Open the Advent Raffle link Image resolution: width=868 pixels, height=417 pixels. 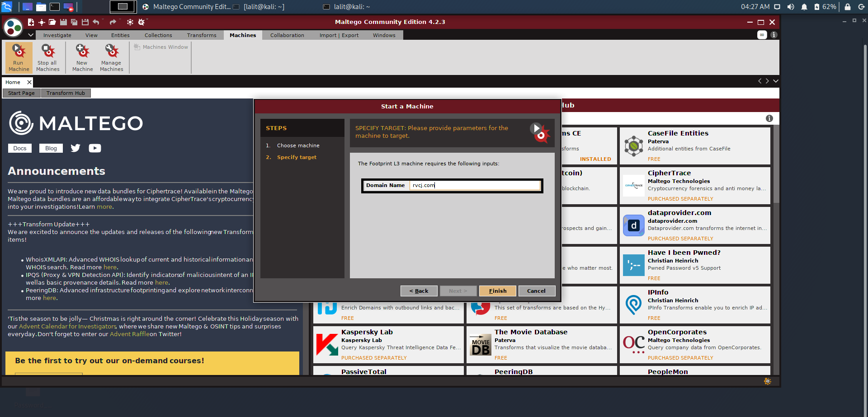[130, 334]
